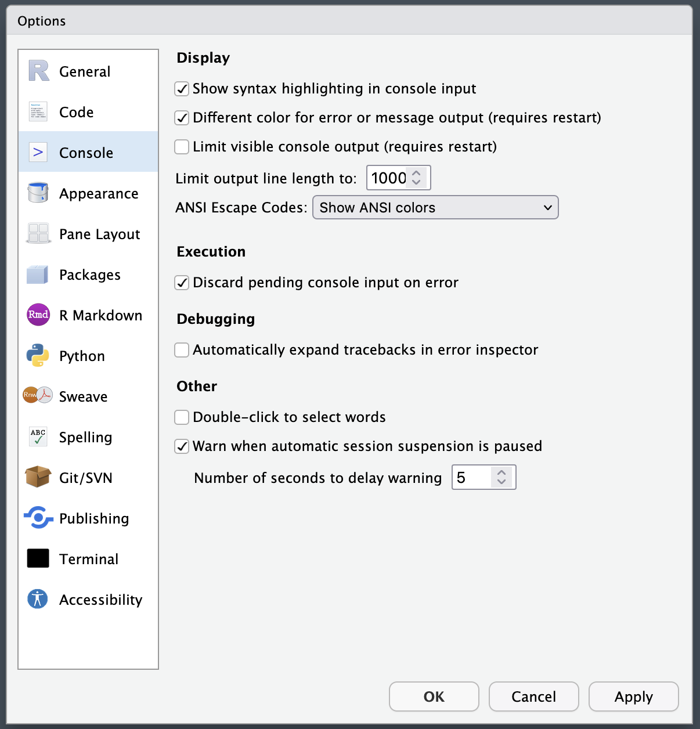
Task: Click the R logo General icon
Action: tap(38, 71)
